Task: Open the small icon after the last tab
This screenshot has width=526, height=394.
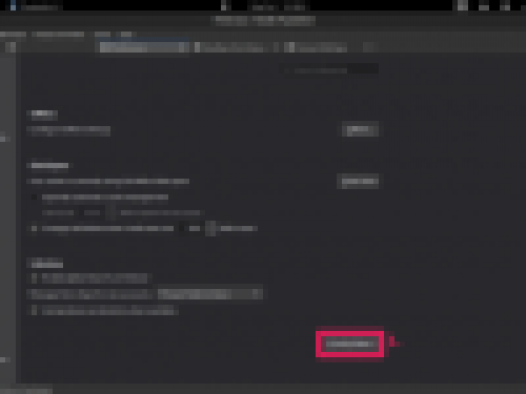Action: pyautogui.click(x=369, y=47)
